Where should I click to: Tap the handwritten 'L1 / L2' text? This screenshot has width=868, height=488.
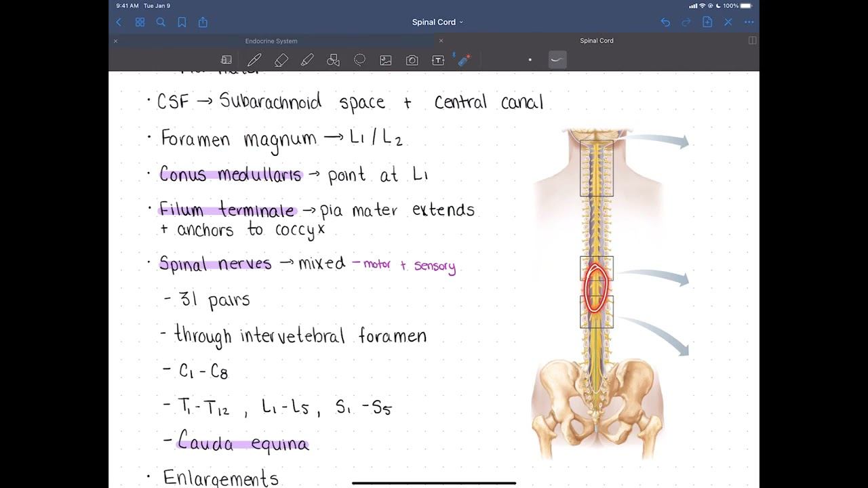tap(376, 139)
